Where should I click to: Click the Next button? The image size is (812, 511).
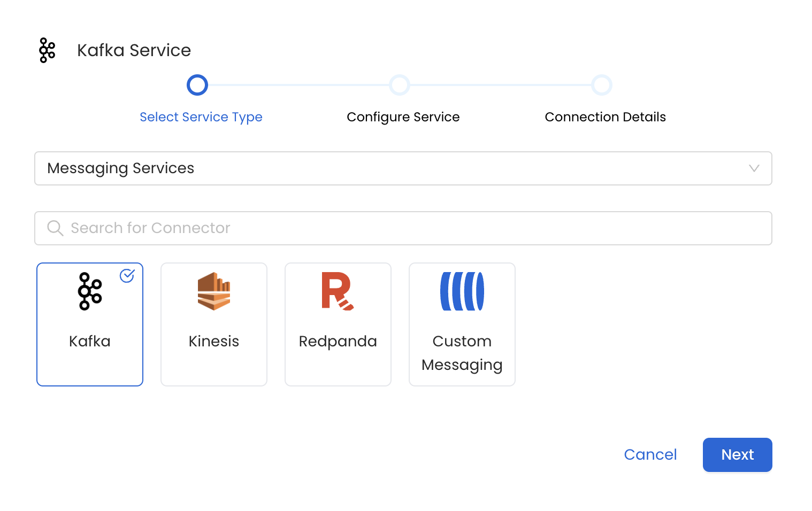737,454
